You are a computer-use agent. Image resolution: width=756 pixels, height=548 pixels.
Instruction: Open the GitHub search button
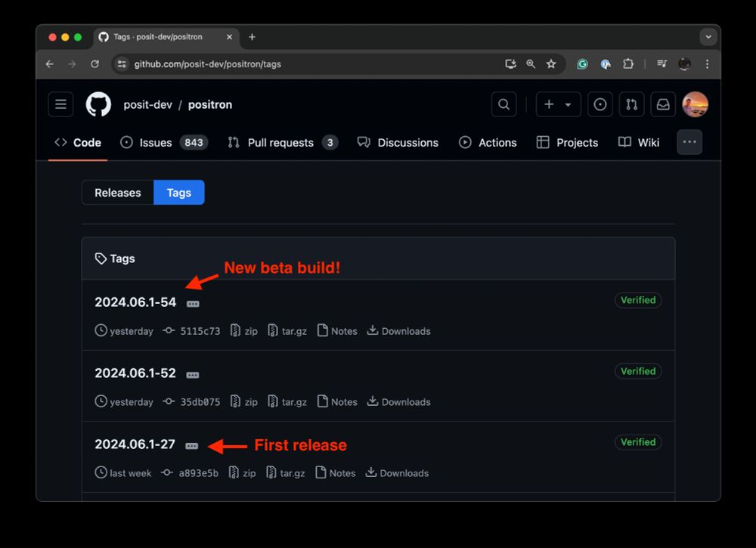pos(503,104)
